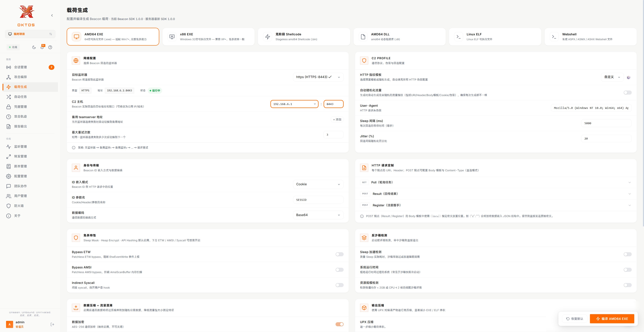Click the project switch arrows icon
Viewport: 644px width, 332px height.
click(x=51, y=34)
